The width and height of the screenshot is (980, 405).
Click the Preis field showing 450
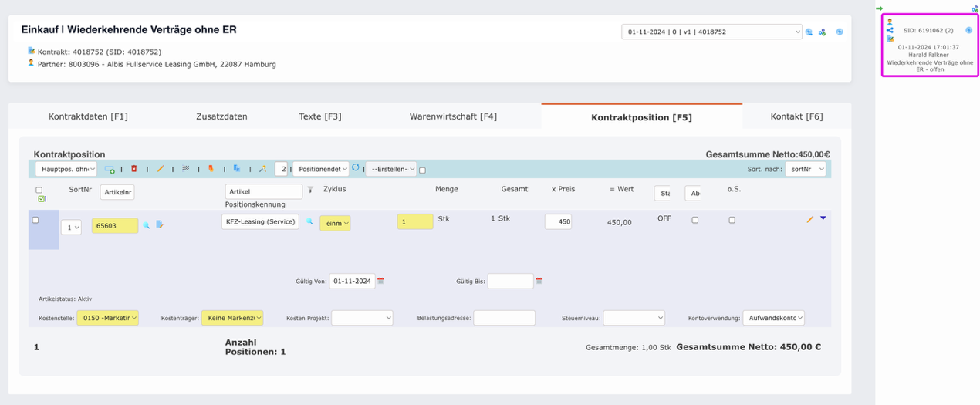pyautogui.click(x=558, y=222)
